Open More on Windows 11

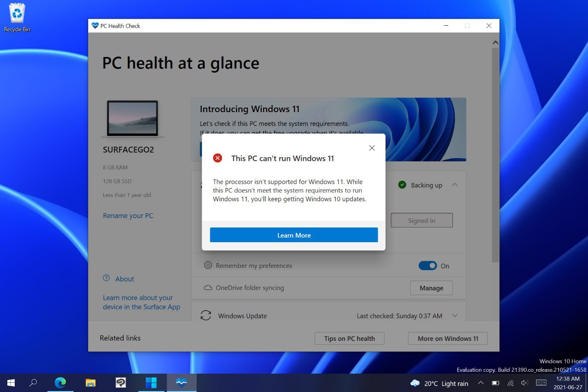pyautogui.click(x=448, y=339)
